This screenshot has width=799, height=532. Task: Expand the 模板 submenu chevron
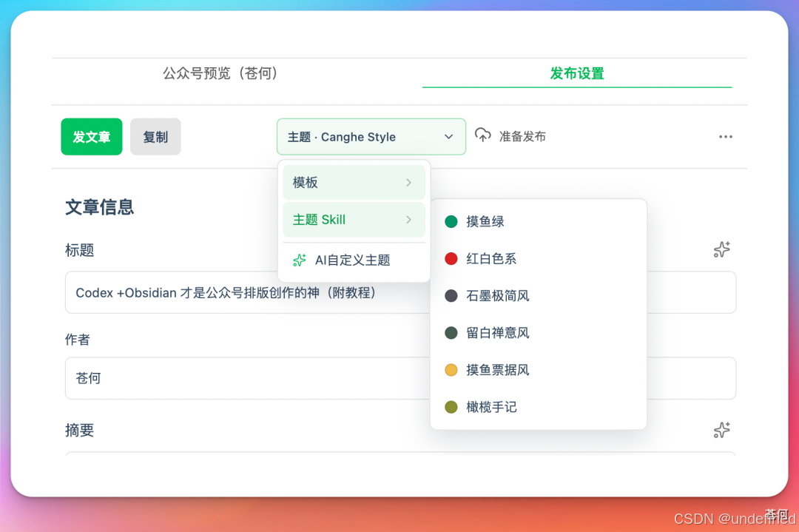click(x=408, y=183)
